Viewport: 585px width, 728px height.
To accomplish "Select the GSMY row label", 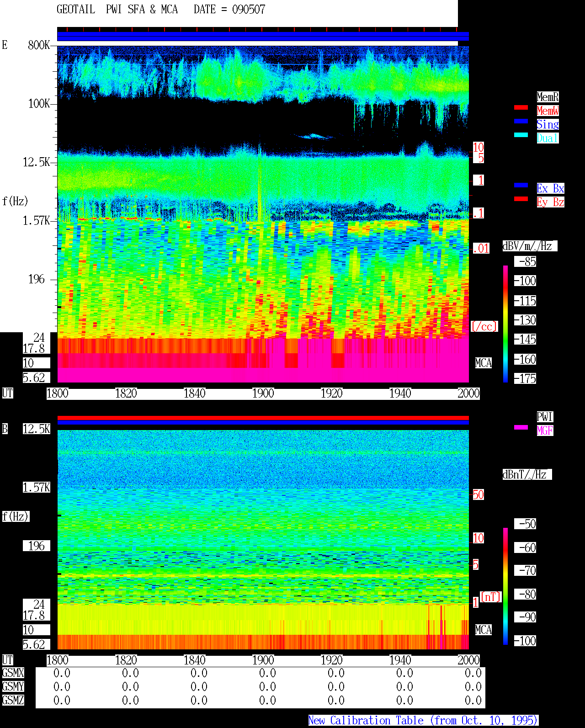I will tap(13, 686).
